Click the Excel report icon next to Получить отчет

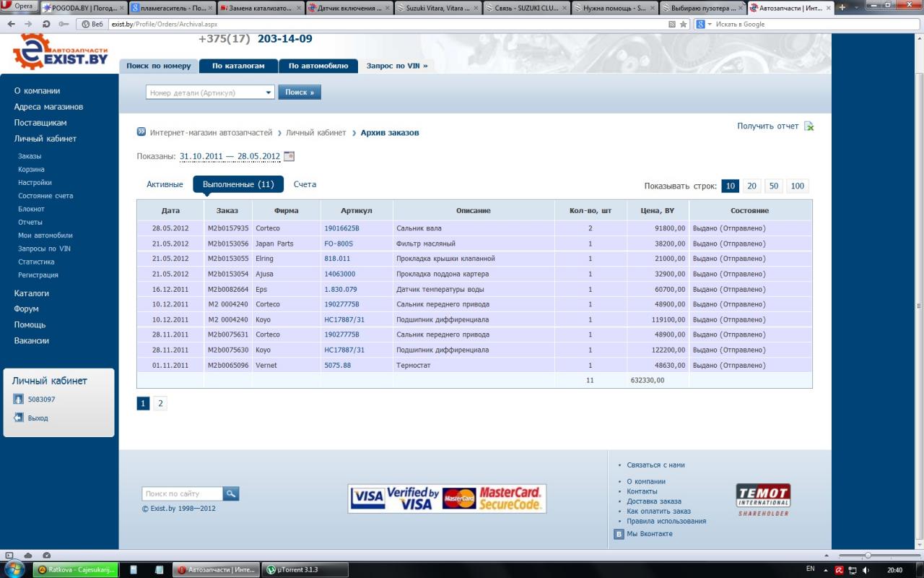click(809, 126)
